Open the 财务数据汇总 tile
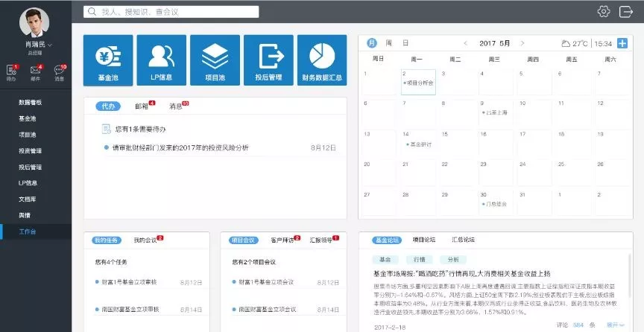 [322, 60]
